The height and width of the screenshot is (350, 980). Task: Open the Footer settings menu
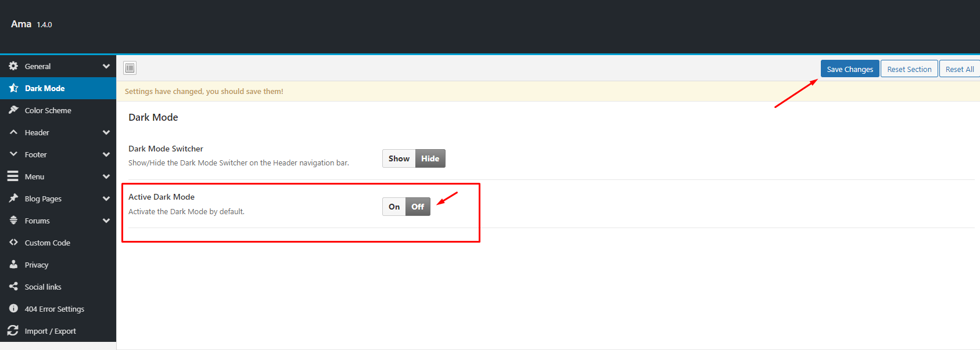tap(58, 154)
